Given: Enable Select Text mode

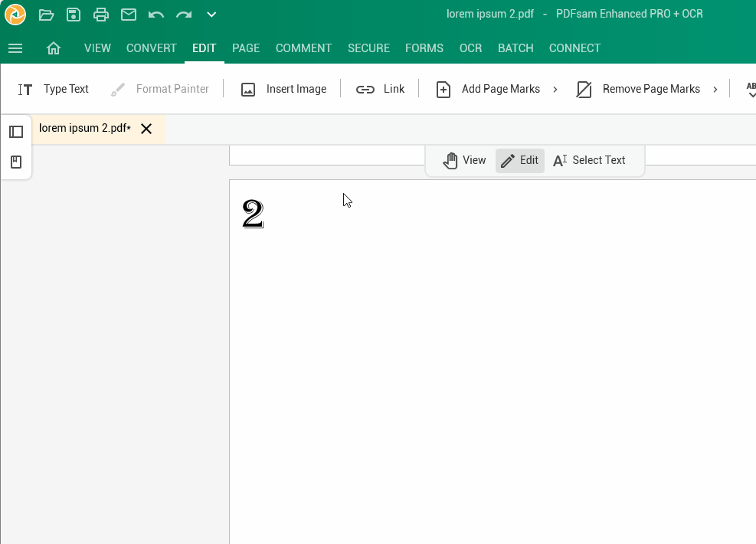Looking at the screenshot, I should click(x=590, y=160).
